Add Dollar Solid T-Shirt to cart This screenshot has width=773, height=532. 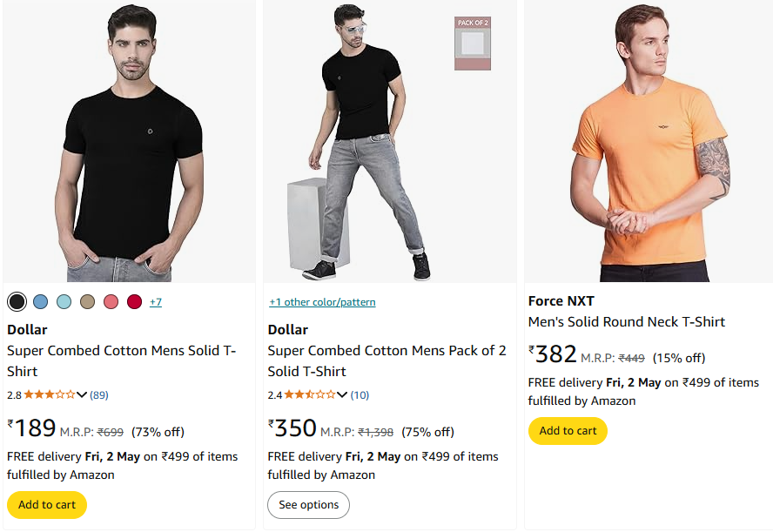47,505
